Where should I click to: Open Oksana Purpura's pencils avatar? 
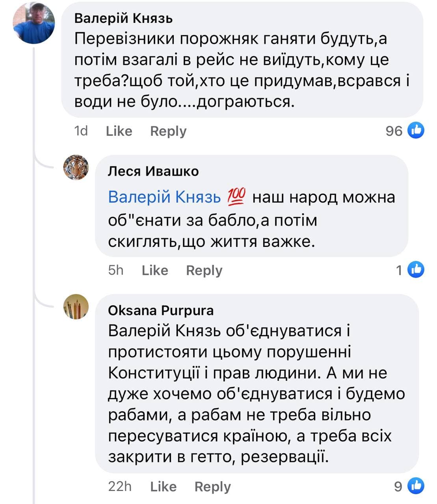[x=76, y=306]
